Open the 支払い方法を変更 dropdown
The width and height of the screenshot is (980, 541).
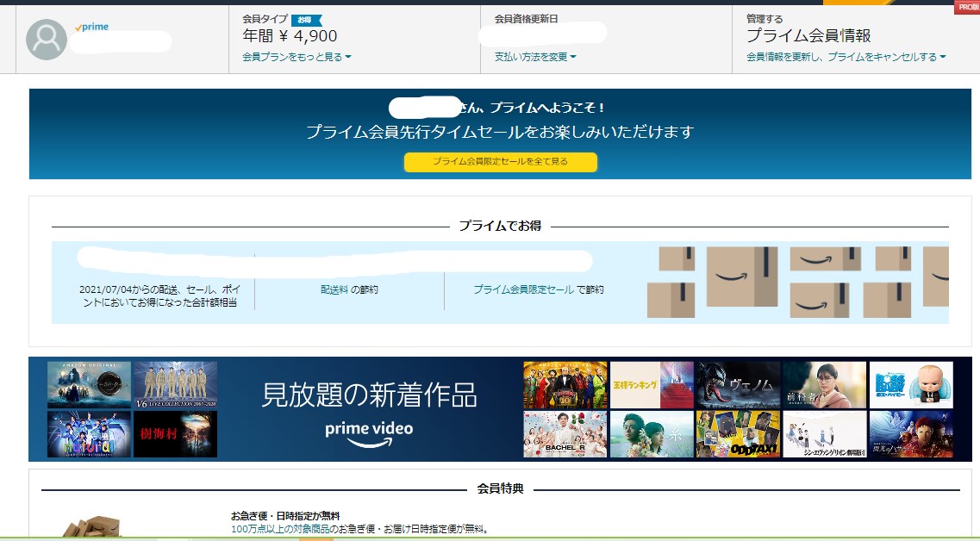coord(535,57)
